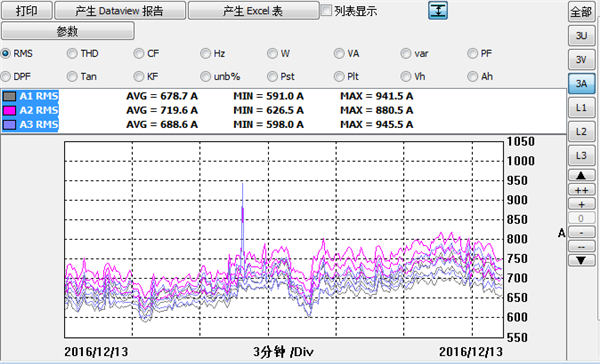Click the down arrow scroll button
The height and width of the screenshot is (364, 600).
pos(581,260)
